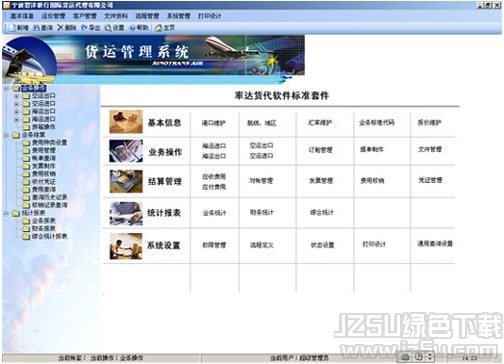Open the 基本信息 menu in menu bar
504x364 pixels.
tap(22, 16)
